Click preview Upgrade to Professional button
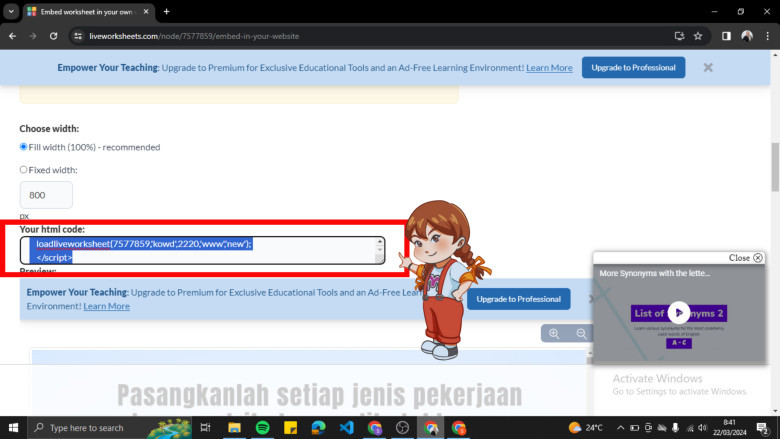Screen dimensions: 780x439 [518, 299]
